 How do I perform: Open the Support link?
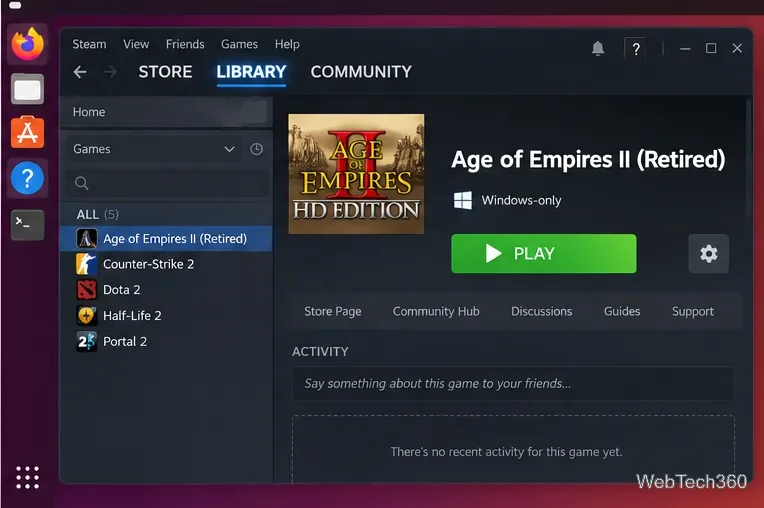pyautogui.click(x=692, y=311)
